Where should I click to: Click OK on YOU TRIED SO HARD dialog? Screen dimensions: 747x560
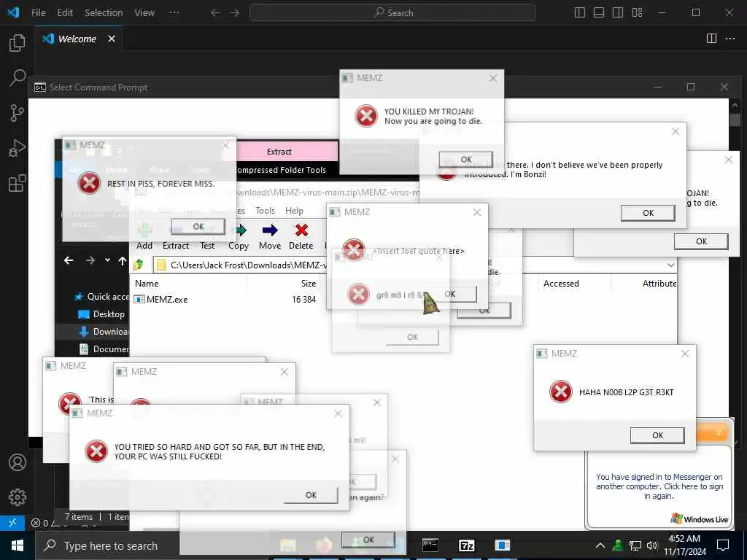pyautogui.click(x=311, y=495)
